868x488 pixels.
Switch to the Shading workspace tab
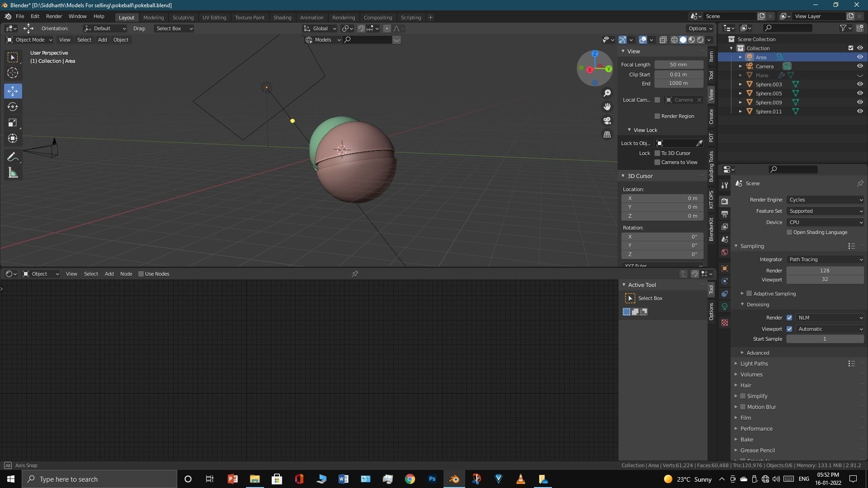point(282,18)
